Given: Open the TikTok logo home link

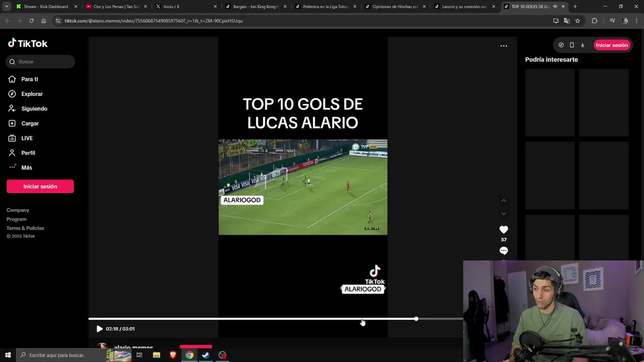Looking at the screenshot, I should [x=28, y=43].
